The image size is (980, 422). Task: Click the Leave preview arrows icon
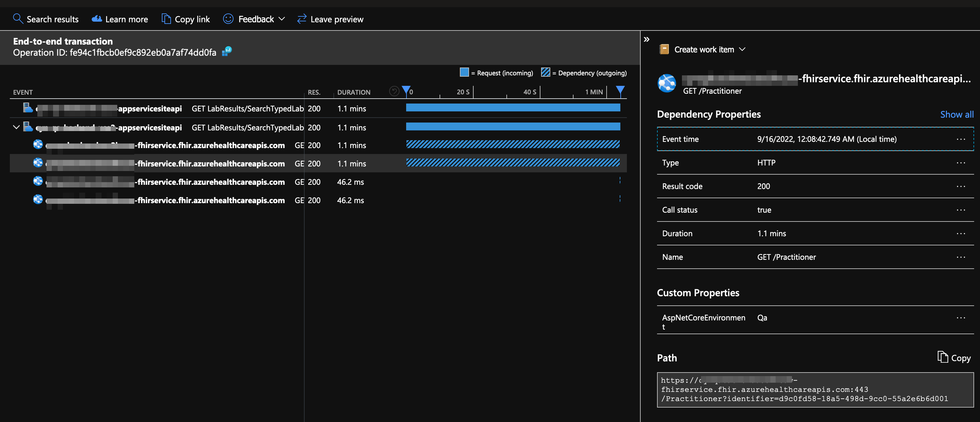click(x=302, y=19)
